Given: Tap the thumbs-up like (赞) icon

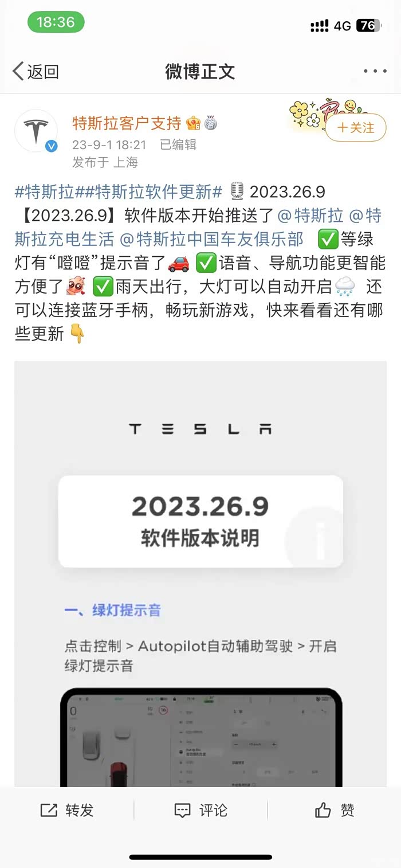Looking at the screenshot, I should click(323, 810).
